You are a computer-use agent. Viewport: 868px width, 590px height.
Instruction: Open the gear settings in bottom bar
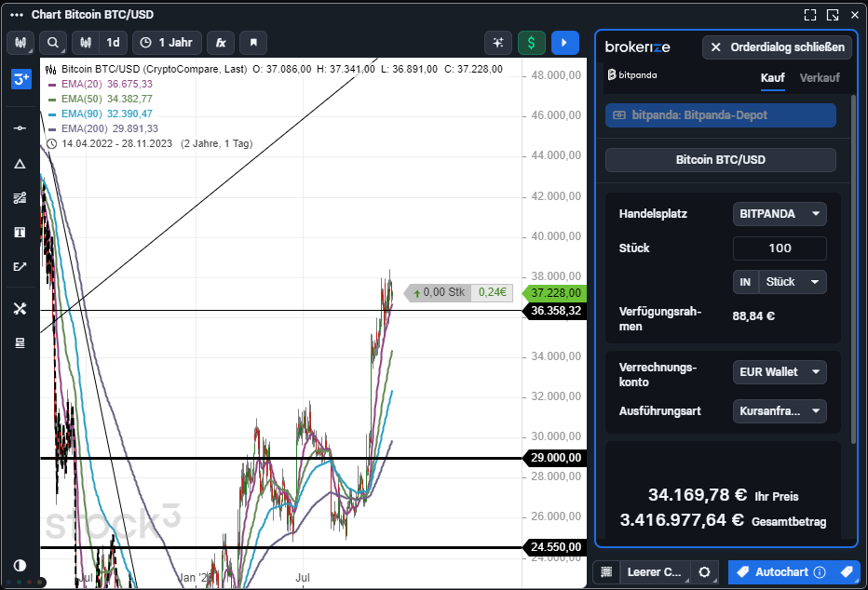(705, 572)
